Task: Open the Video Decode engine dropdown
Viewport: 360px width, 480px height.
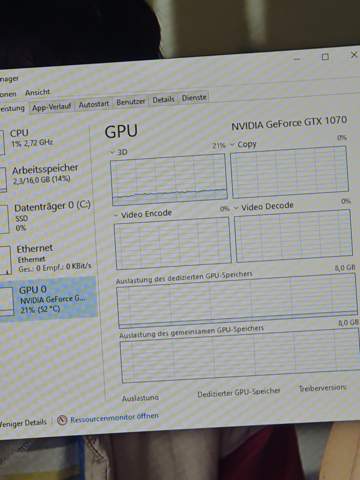Action: [236, 208]
